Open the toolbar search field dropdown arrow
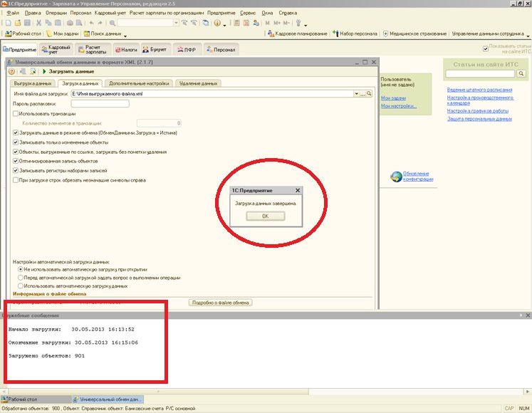 (176, 23)
